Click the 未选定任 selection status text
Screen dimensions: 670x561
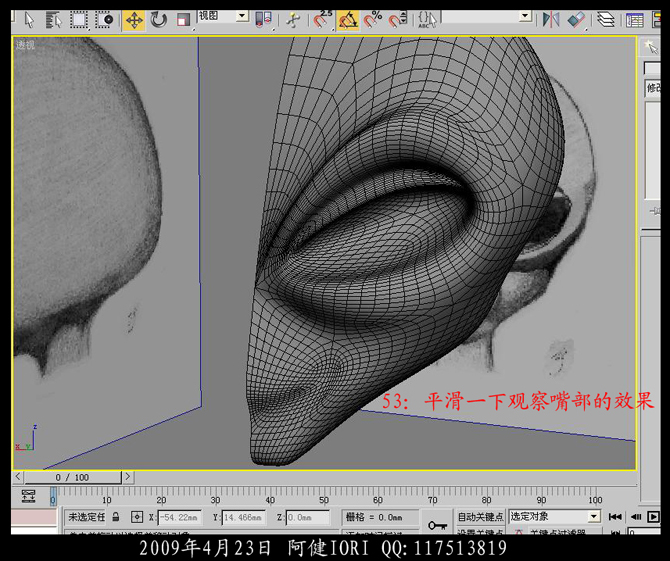pos(87,517)
